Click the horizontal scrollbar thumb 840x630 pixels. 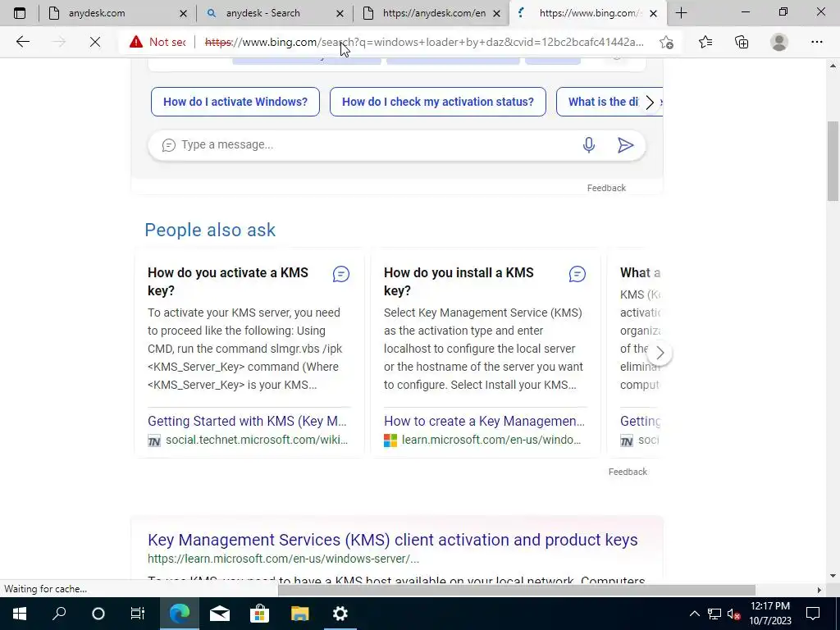[517, 590]
